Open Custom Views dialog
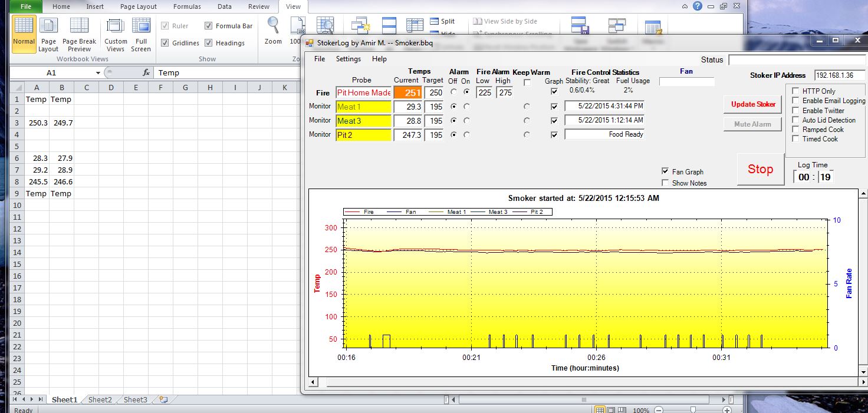 point(116,34)
